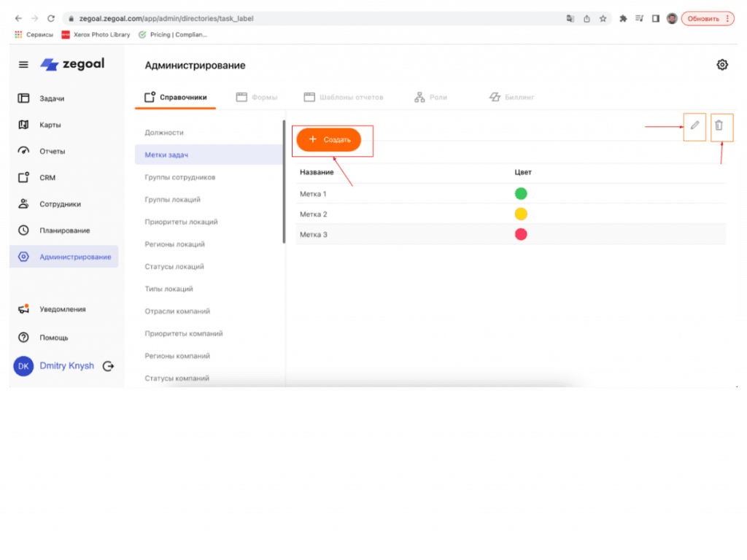747x560 pixels.
Task: Click the green color dot for Метка 1
Action: [521, 194]
